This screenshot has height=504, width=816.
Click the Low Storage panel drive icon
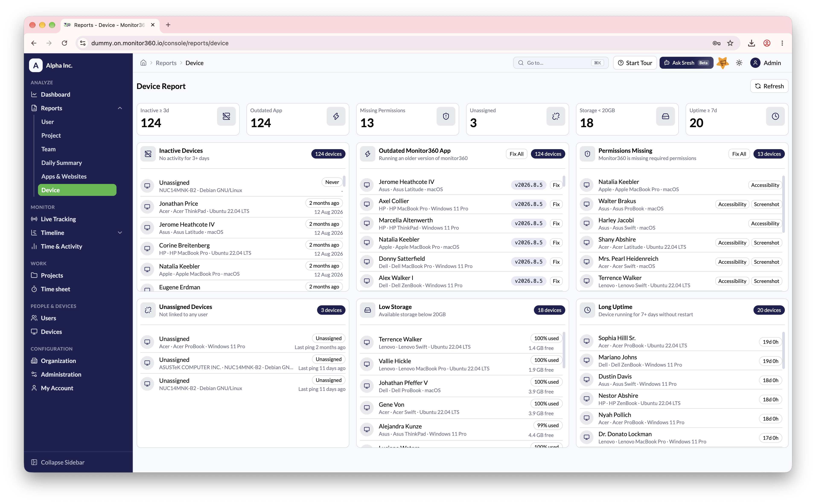coord(368,310)
